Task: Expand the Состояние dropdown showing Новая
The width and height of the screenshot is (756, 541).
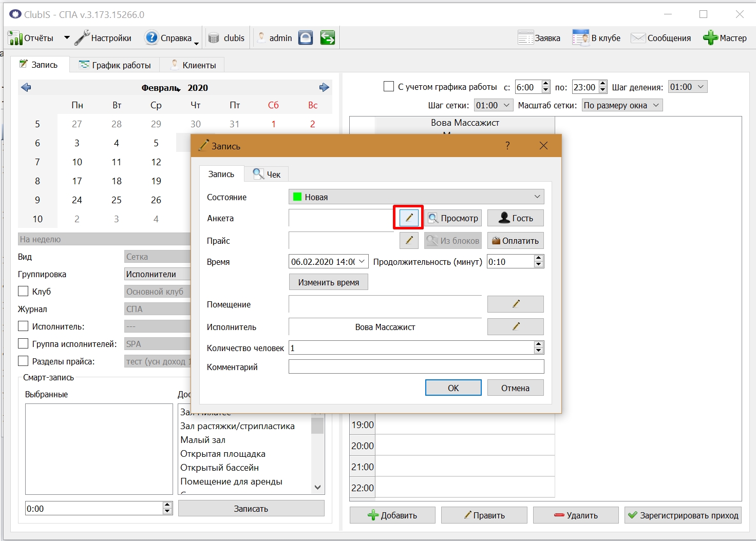Action: pyautogui.click(x=417, y=197)
